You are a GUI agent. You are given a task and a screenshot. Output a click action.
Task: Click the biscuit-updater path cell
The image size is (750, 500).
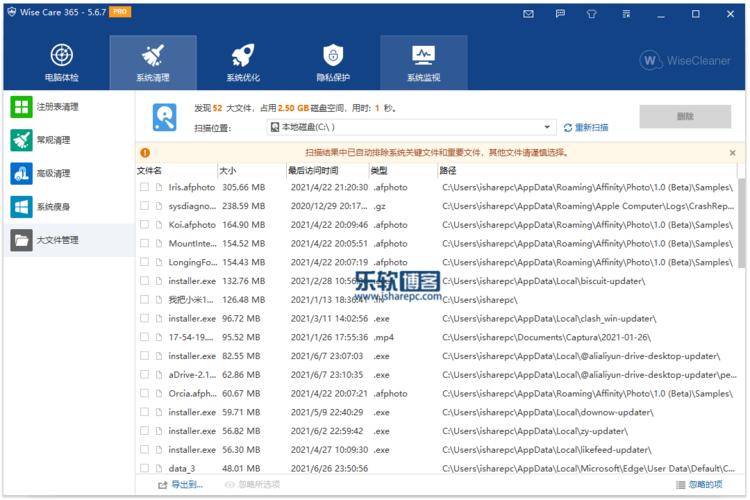(543, 281)
